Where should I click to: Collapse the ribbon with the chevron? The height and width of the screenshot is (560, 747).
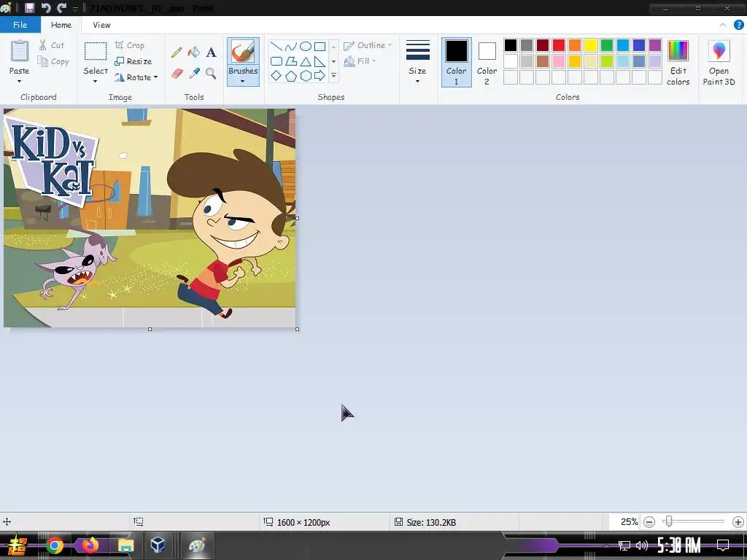[x=723, y=25]
